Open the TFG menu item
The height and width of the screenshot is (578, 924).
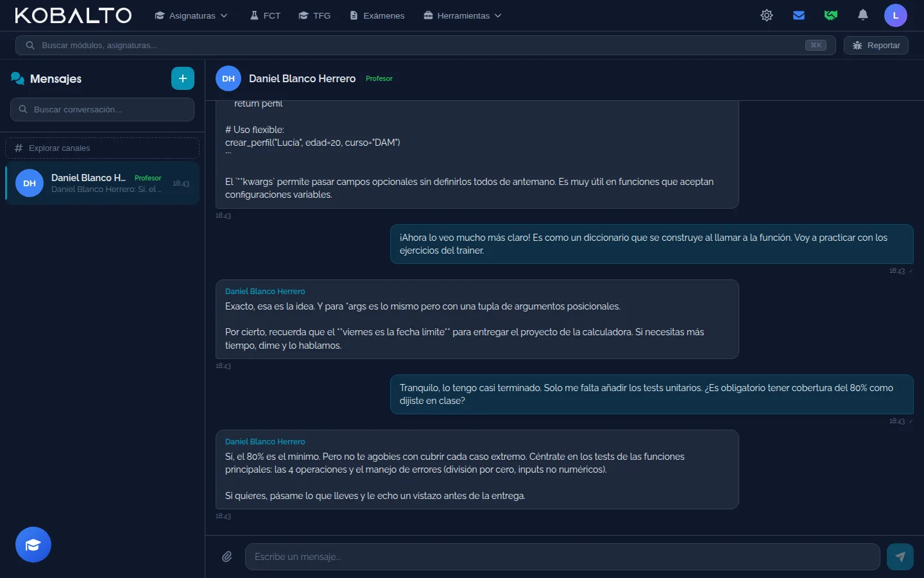pyautogui.click(x=314, y=15)
